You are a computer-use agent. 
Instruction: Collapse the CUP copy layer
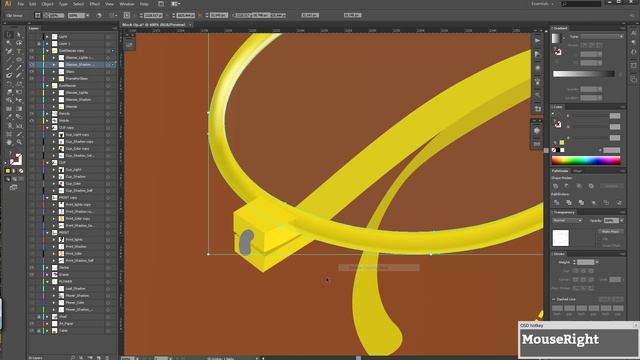(47, 127)
